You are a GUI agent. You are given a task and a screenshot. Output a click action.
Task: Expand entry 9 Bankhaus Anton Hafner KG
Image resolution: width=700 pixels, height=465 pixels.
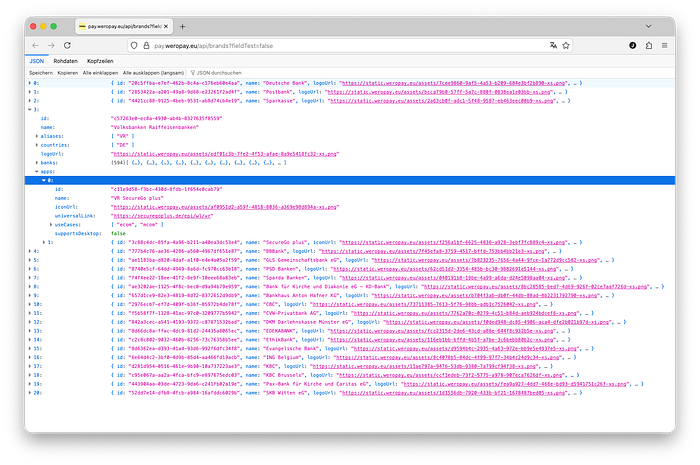pos(30,295)
